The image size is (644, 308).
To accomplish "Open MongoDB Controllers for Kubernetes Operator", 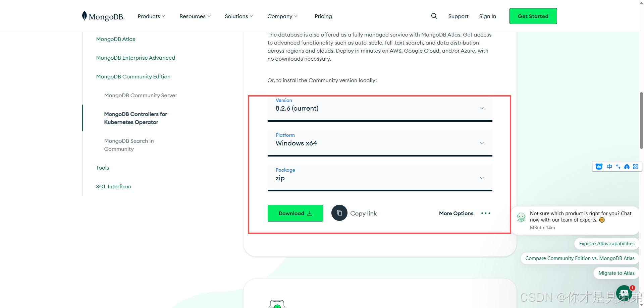I will click(136, 118).
